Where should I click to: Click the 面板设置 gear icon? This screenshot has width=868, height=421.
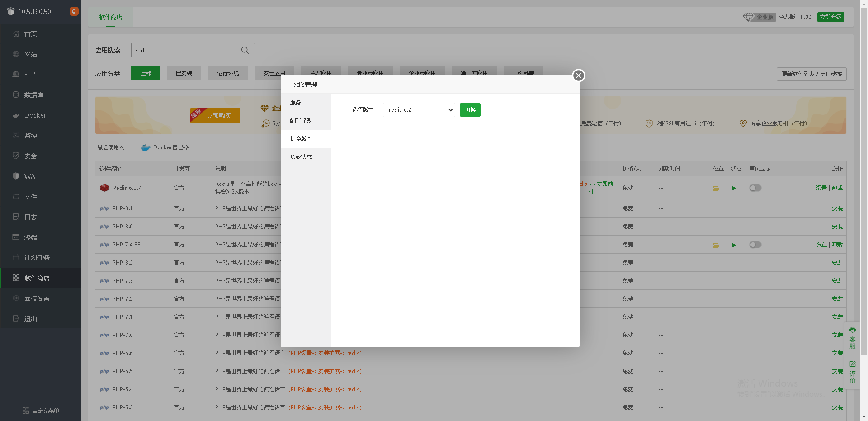[x=16, y=298]
